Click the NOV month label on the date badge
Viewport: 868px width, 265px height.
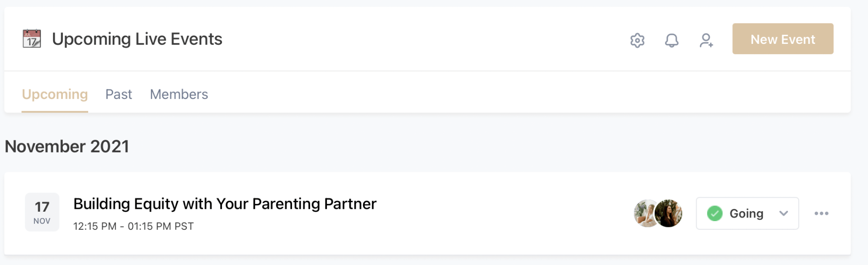[42, 221]
